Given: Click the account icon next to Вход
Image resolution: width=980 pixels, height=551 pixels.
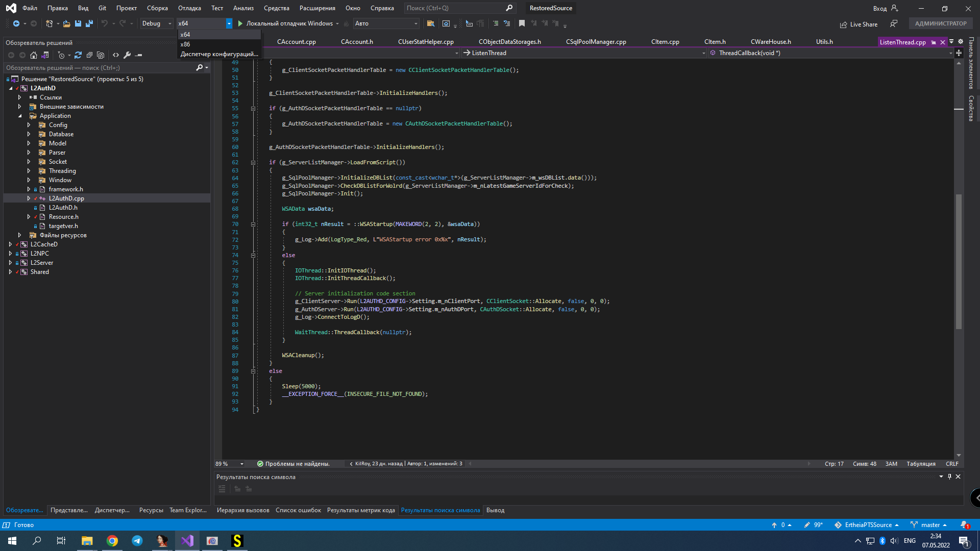Looking at the screenshot, I should [894, 8].
